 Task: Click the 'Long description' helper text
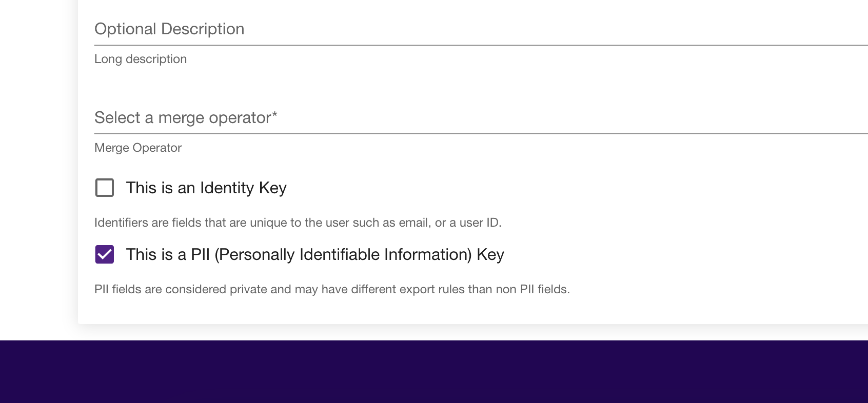[x=141, y=59]
